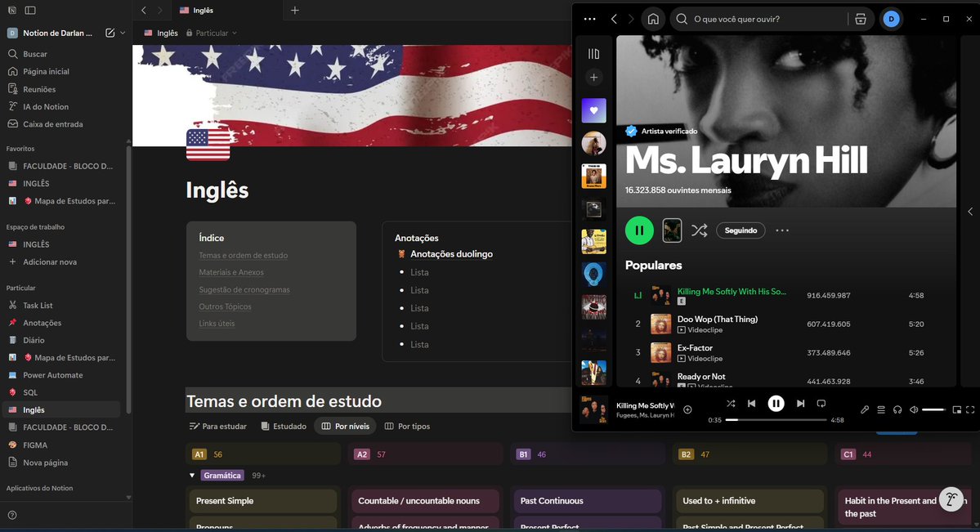Image resolution: width=980 pixels, height=532 pixels.
Task: Open connect to device icon in Spotify
Action: pos(897,409)
